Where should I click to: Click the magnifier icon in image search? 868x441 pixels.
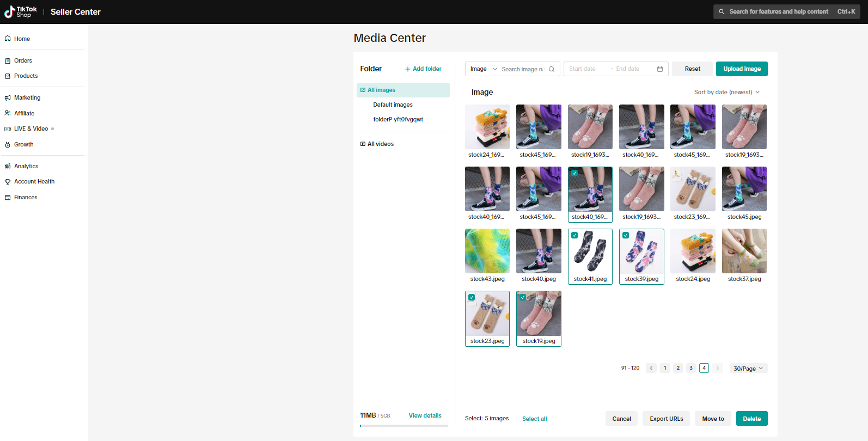click(552, 69)
